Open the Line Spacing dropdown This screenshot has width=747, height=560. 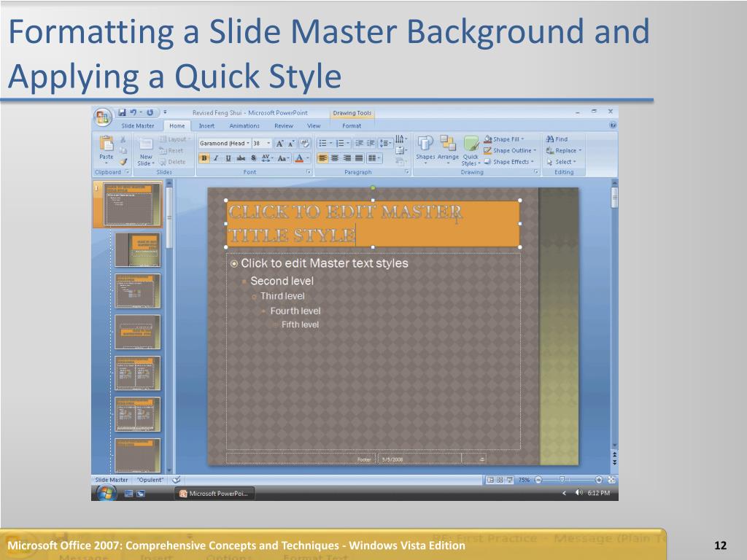385,144
